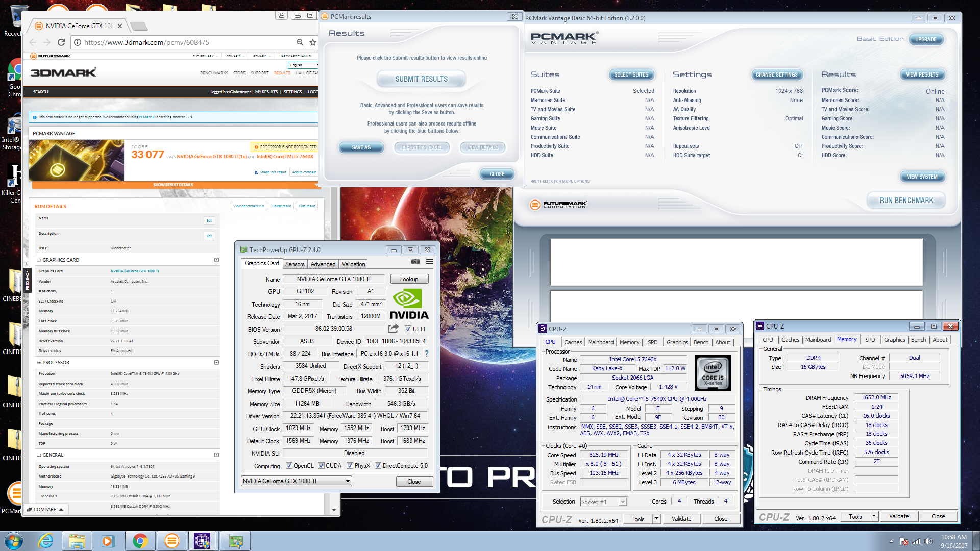Toggle UEFI checkbox in GPU-Z
This screenshot has height=551, width=980.
click(408, 329)
